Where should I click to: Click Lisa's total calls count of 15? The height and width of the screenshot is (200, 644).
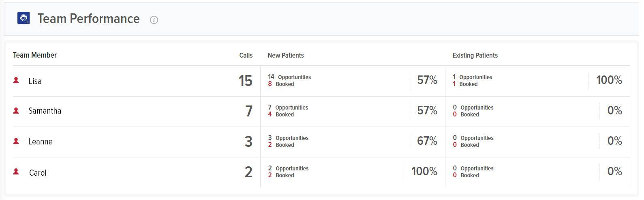pyautogui.click(x=245, y=81)
